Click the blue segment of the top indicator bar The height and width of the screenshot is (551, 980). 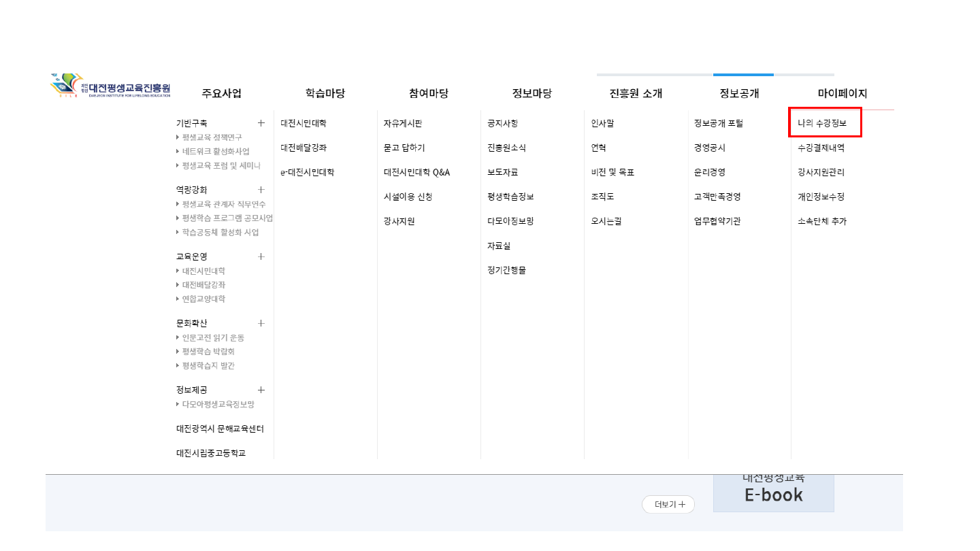pyautogui.click(x=743, y=74)
